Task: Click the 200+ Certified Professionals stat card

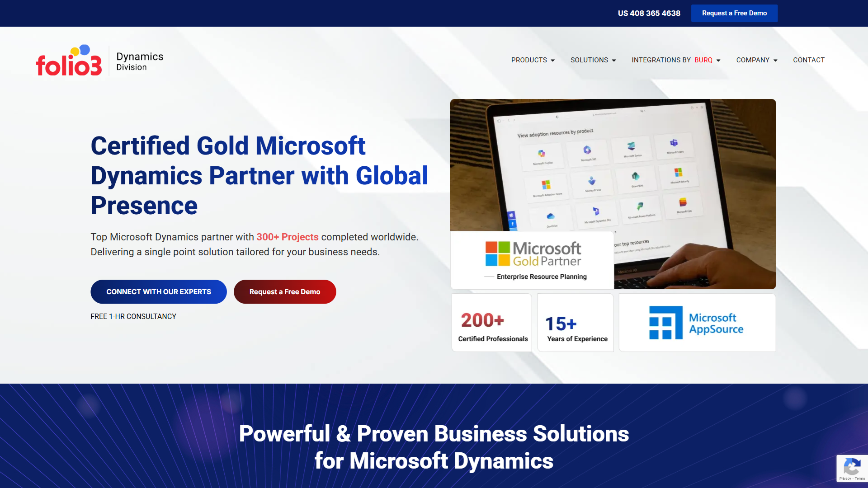Action: (x=492, y=325)
